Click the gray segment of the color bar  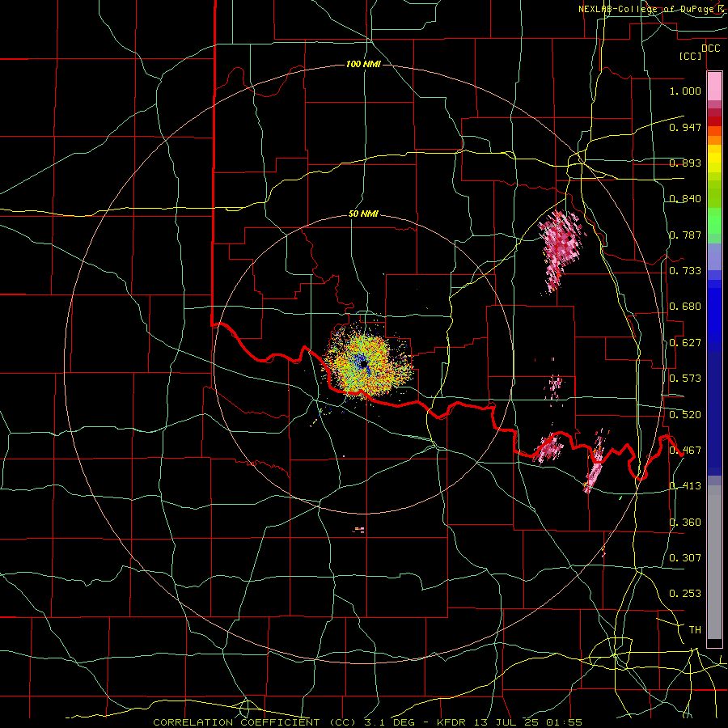pyautogui.click(x=714, y=562)
